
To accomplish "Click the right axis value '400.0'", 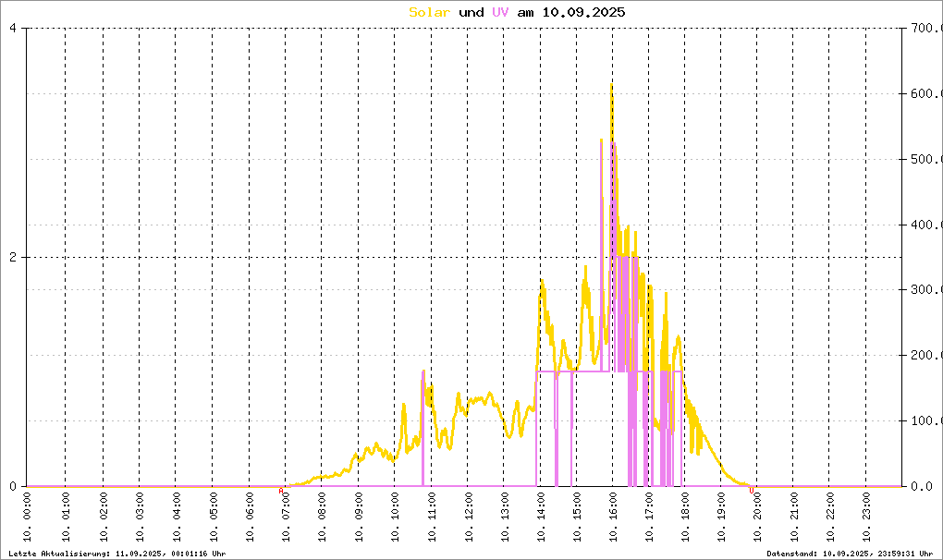I will point(925,225).
